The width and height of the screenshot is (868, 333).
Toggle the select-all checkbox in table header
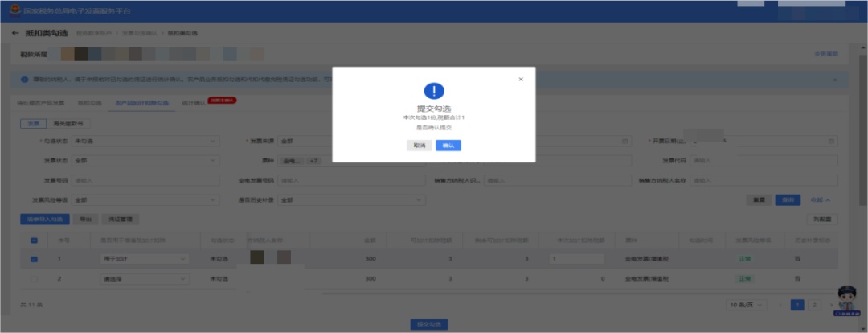point(34,240)
